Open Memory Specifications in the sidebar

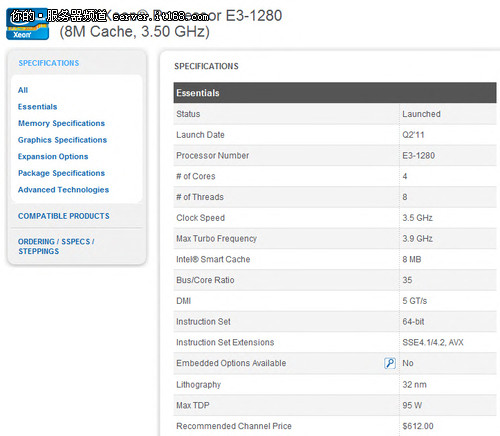point(61,123)
